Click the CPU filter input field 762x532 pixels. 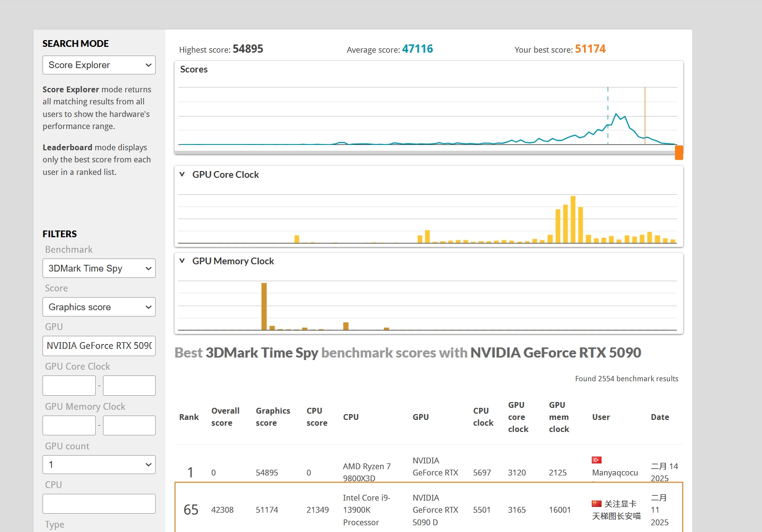pos(99,503)
